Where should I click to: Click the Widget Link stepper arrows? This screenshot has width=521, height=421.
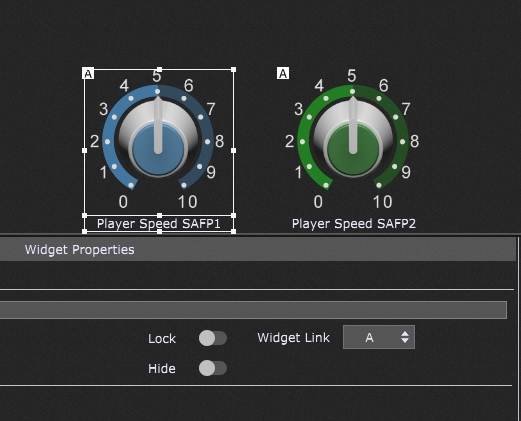405,337
